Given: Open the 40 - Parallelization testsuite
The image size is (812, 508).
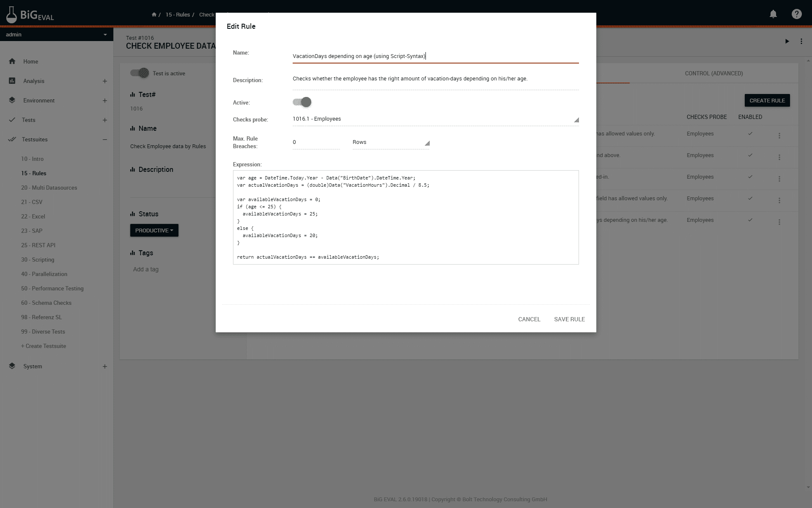Looking at the screenshot, I should click(x=44, y=274).
